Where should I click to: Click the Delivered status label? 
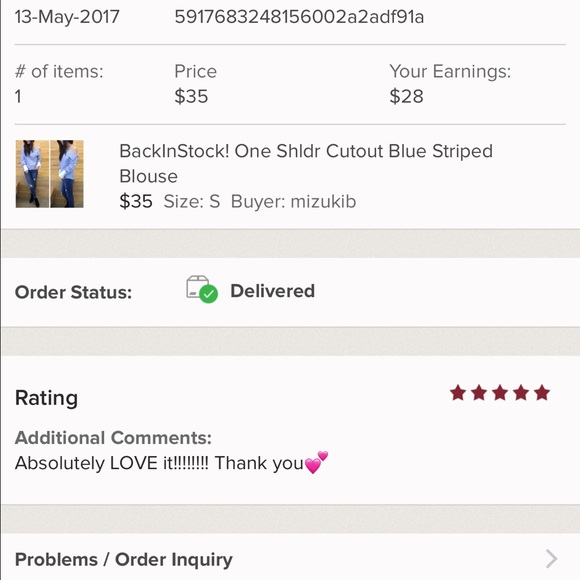coord(273,291)
